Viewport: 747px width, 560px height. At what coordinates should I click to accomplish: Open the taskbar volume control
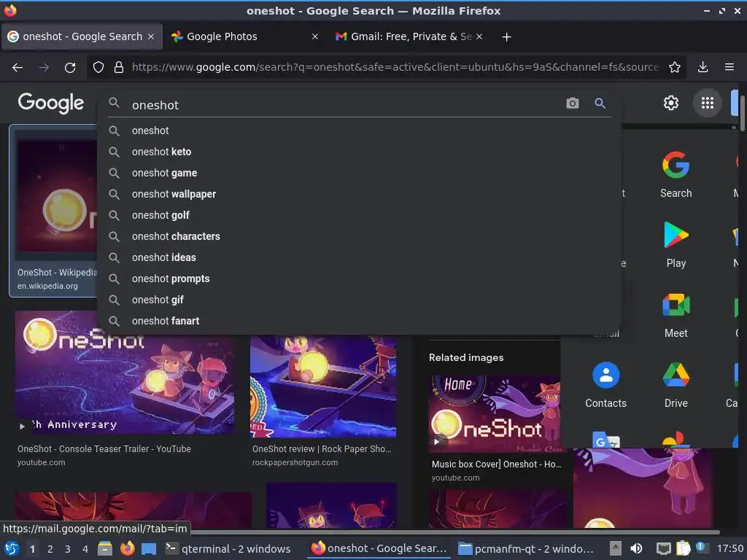(x=636, y=548)
